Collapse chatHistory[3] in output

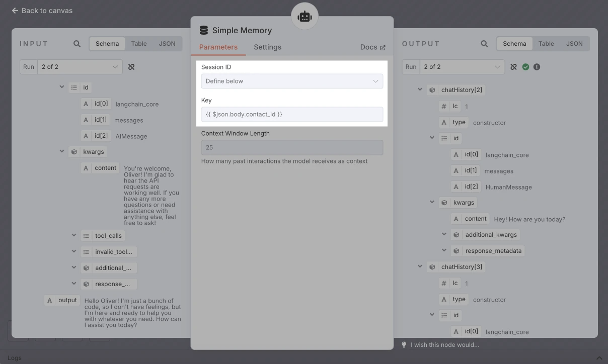pyautogui.click(x=420, y=266)
